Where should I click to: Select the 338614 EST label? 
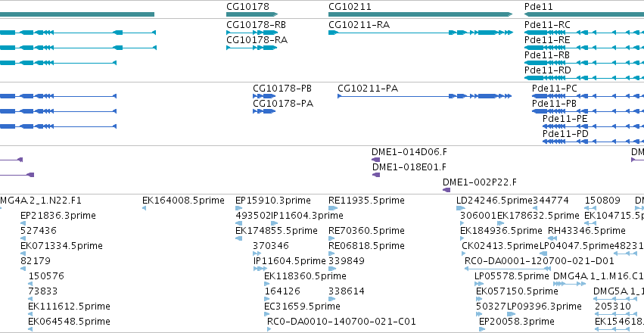point(347,291)
